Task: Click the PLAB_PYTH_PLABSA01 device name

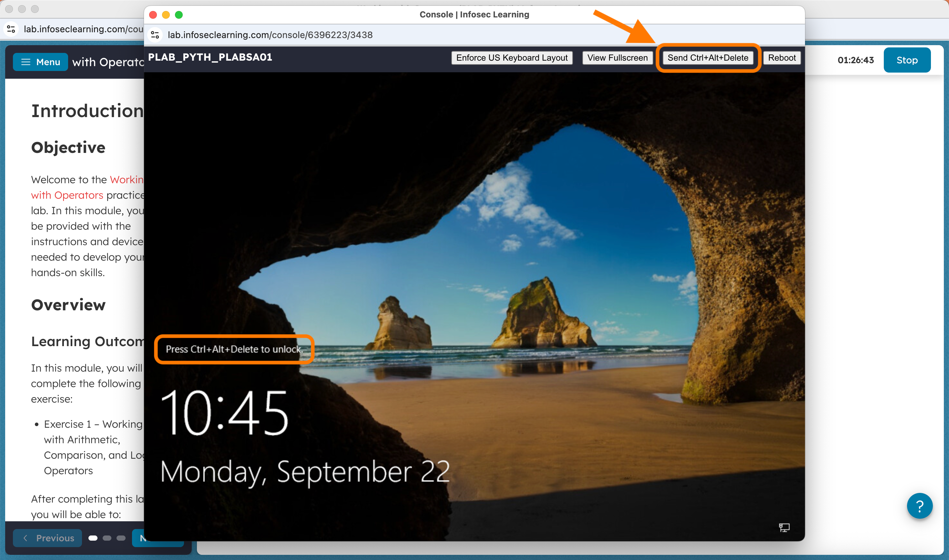Action: 210,57
